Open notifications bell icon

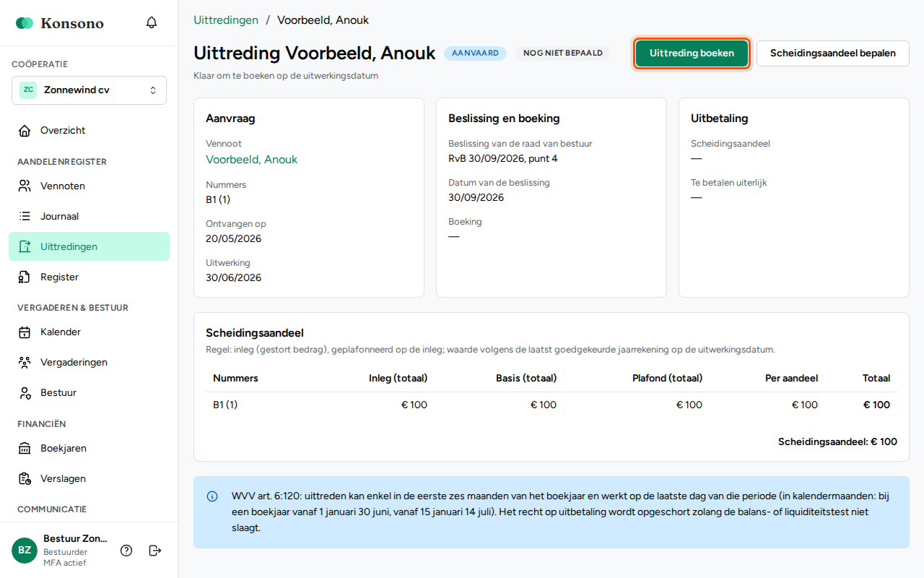[x=152, y=22]
